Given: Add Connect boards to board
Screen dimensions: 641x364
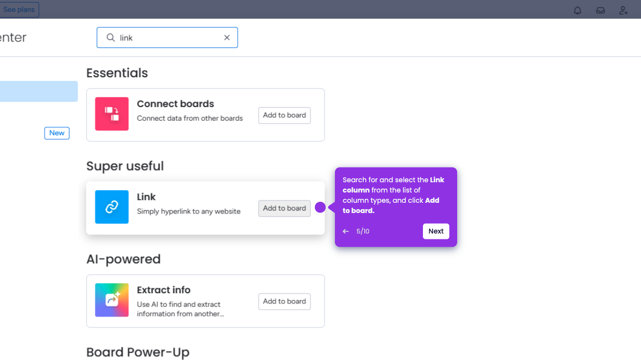Looking at the screenshot, I should (x=285, y=115).
